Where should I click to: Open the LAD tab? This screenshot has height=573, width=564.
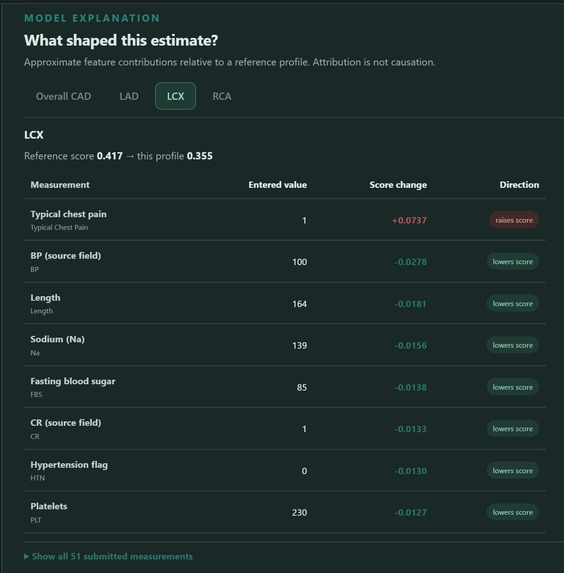(x=129, y=96)
